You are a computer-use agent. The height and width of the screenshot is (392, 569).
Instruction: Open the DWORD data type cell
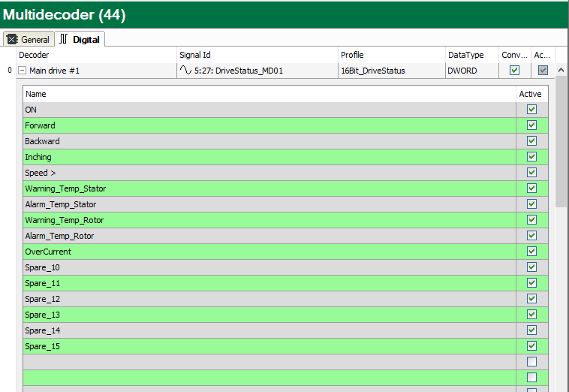462,71
